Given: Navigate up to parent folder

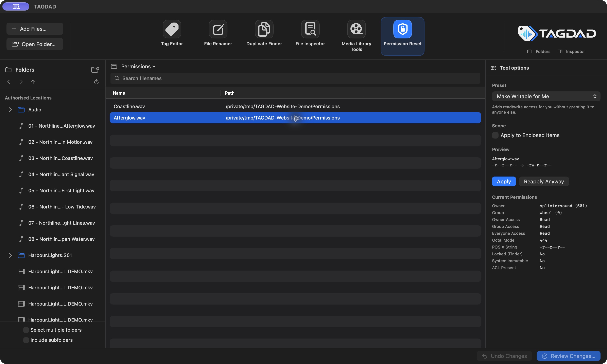Looking at the screenshot, I should [x=33, y=82].
